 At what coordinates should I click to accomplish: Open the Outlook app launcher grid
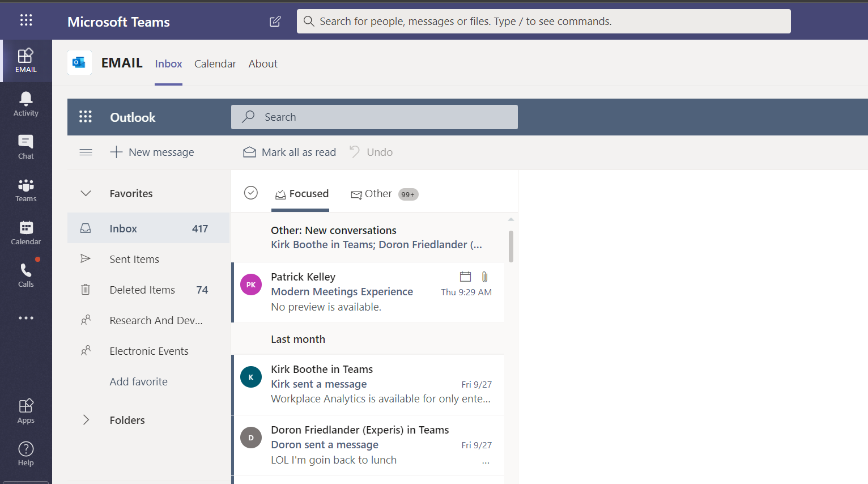[86, 117]
